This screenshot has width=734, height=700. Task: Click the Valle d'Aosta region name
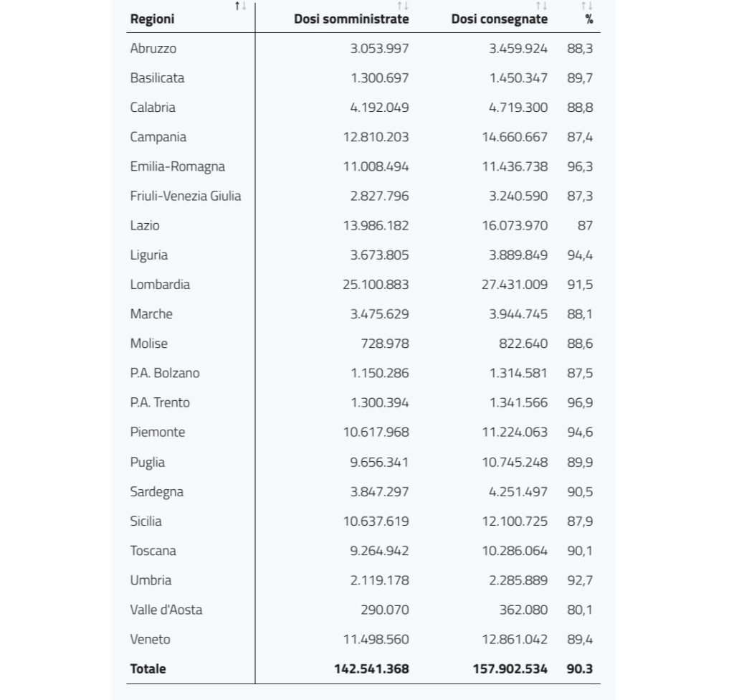(166, 610)
